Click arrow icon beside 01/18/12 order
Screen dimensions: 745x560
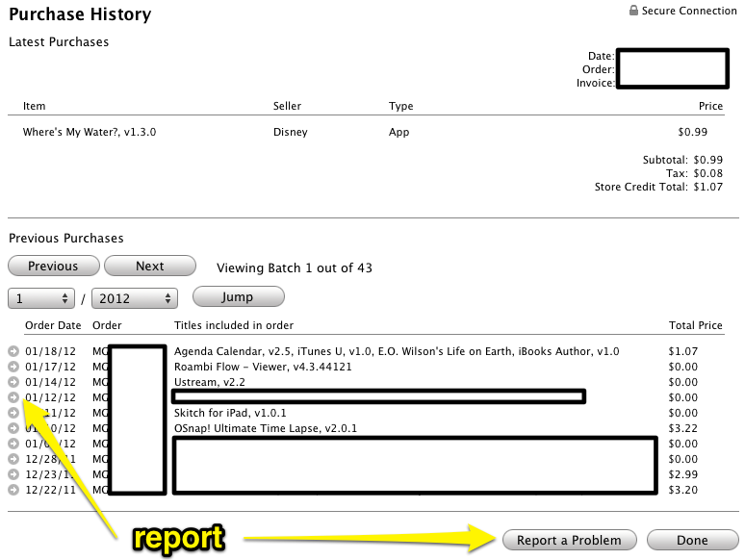pos(13,351)
